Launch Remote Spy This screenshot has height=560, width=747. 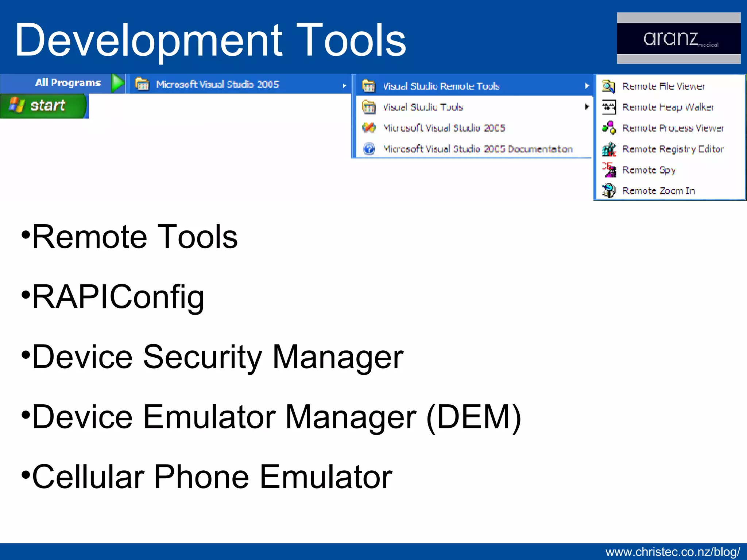[x=670, y=170]
